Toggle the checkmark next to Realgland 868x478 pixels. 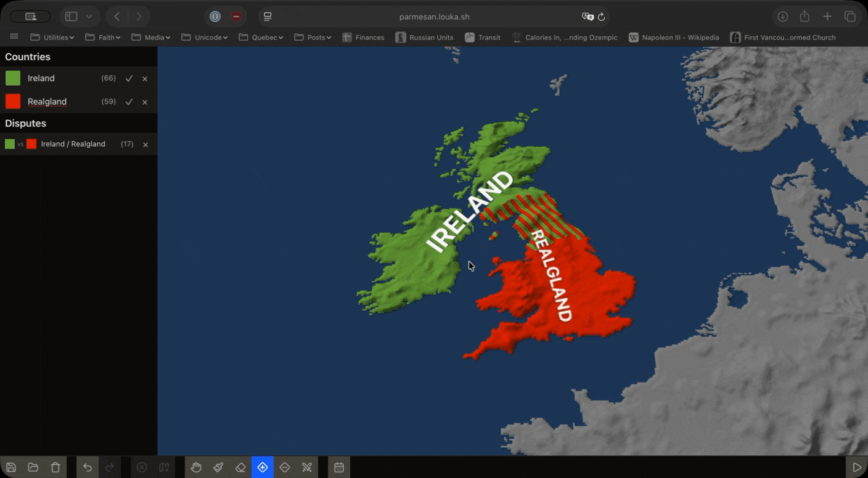coord(129,102)
